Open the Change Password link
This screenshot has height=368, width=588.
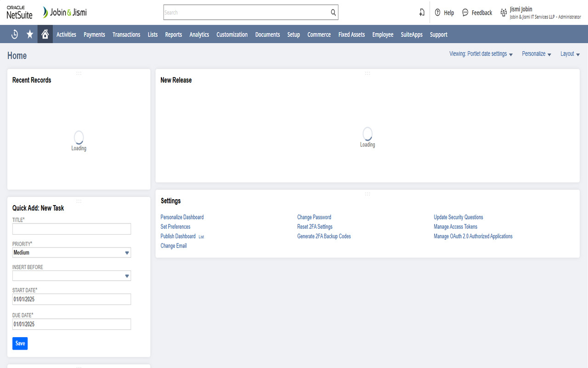(x=314, y=217)
